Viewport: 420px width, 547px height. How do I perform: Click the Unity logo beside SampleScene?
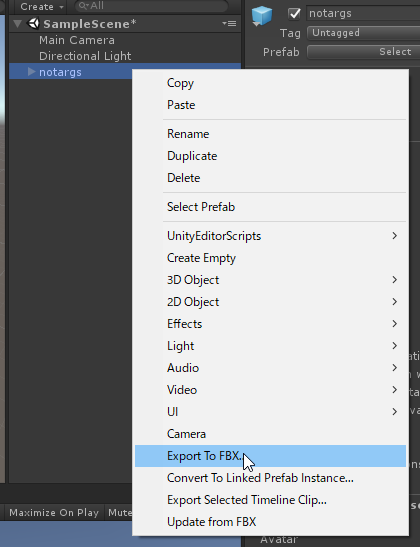point(33,23)
